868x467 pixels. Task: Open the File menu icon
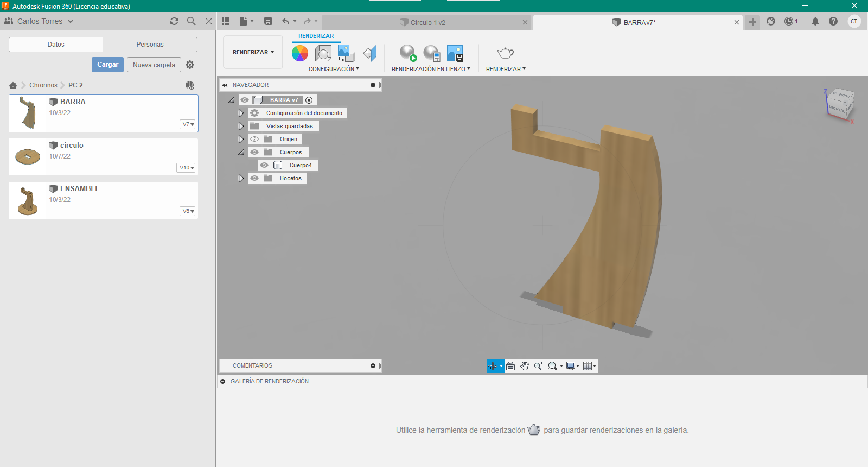tap(244, 21)
